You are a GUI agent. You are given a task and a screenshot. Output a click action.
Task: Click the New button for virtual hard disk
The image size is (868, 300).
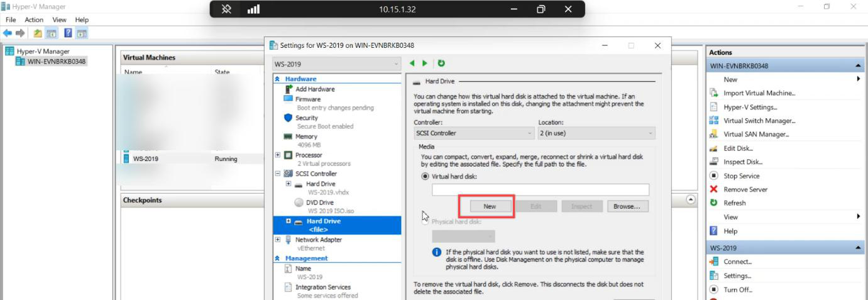click(x=490, y=206)
